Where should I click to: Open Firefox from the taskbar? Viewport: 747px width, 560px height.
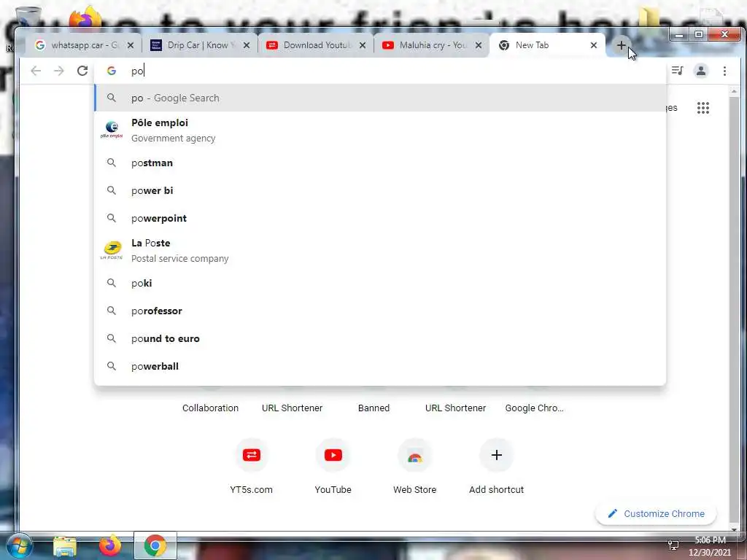pyautogui.click(x=109, y=545)
